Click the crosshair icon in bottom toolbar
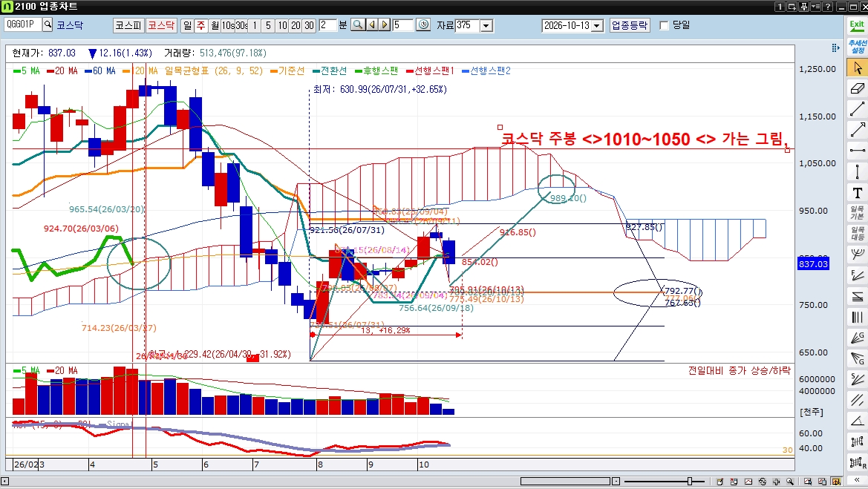The image size is (868, 489). click(776, 482)
